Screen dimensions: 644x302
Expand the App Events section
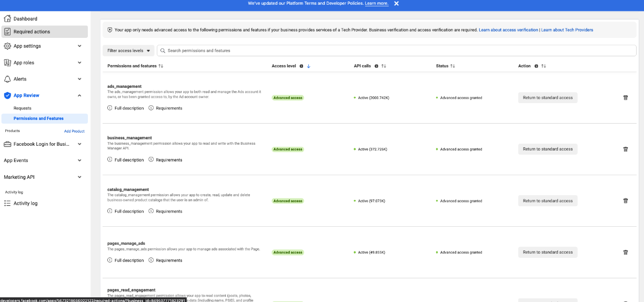pyautogui.click(x=79, y=160)
